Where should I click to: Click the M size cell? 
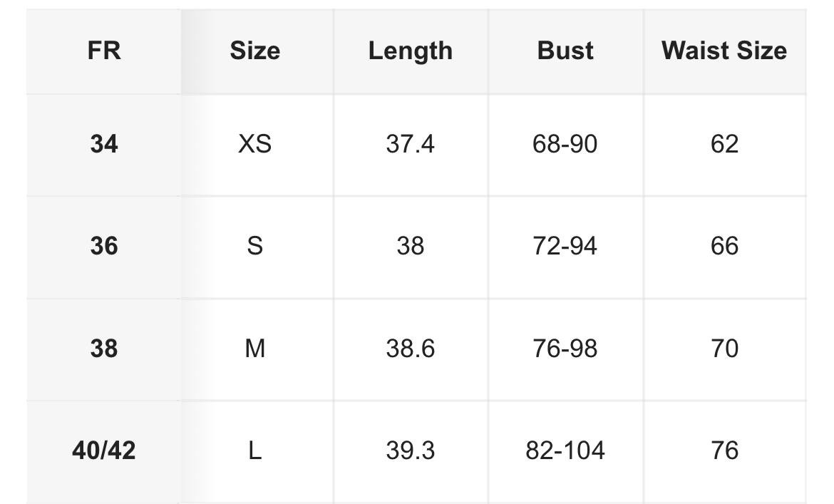254,349
